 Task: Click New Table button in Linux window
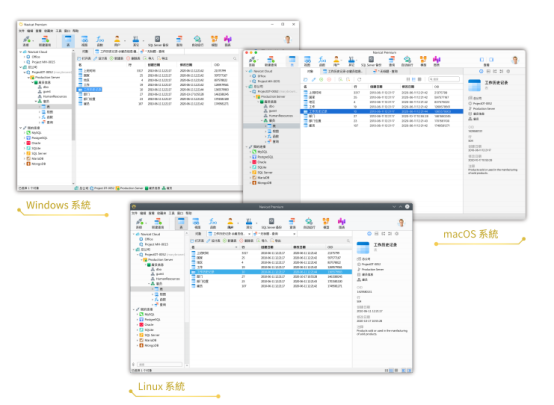pos(230,241)
